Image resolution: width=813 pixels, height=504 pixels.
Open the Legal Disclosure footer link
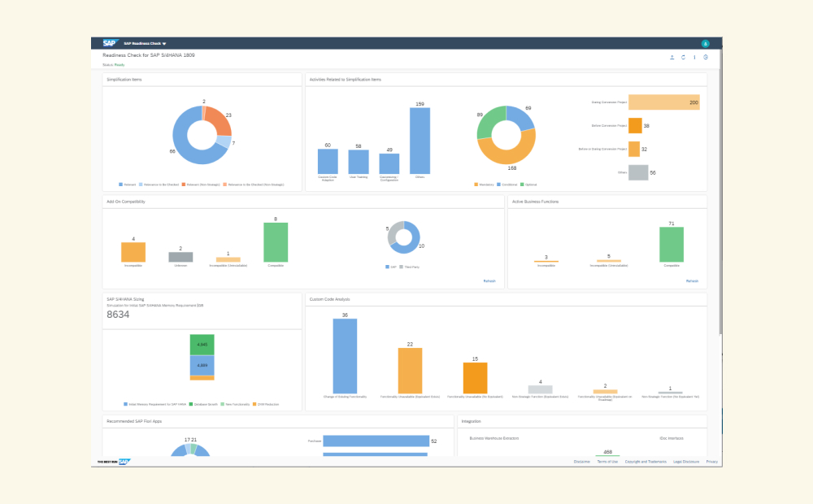point(686,462)
